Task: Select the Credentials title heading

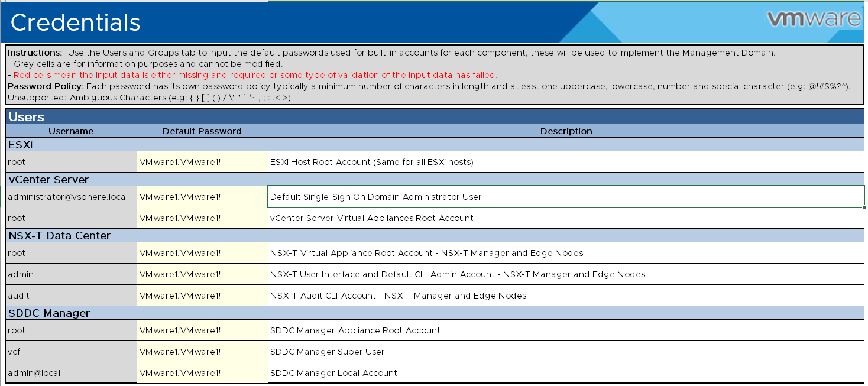Action: (76, 22)
